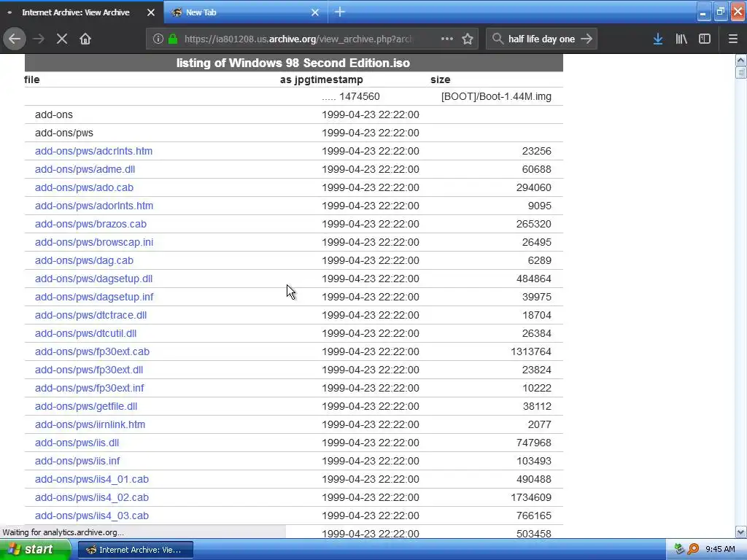Click the search magnifier icon
Screen dimensions: 747x560
pos(498,39)
